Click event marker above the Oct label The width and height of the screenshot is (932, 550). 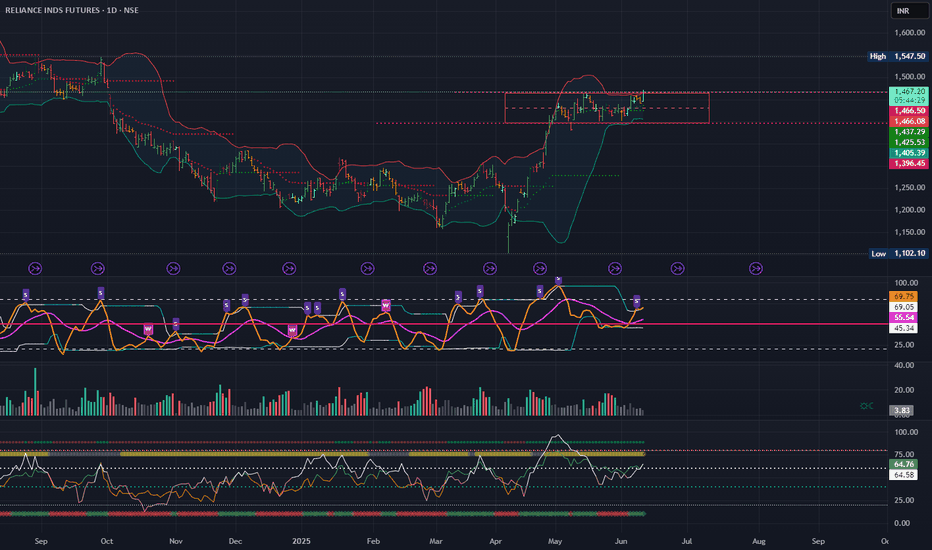pos(97,269)
